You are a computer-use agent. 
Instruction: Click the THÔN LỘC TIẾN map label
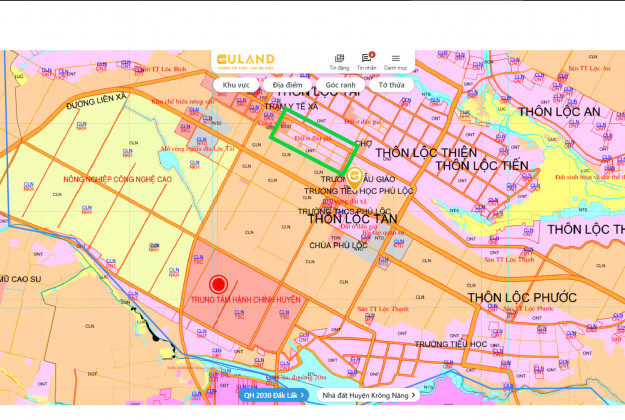482,165
